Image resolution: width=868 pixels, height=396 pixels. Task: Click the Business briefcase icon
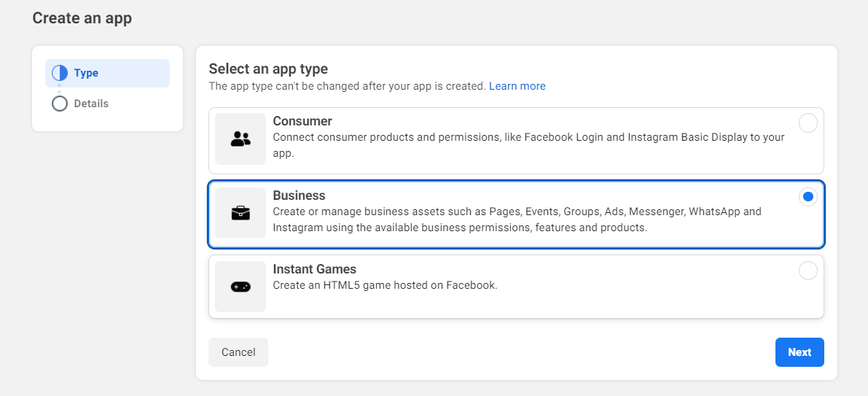(x=241, y=213)
